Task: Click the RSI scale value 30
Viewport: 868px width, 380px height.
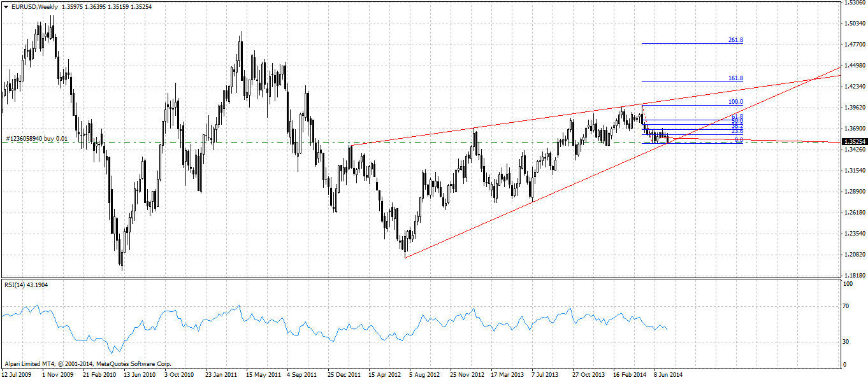Action: point(846,342)
